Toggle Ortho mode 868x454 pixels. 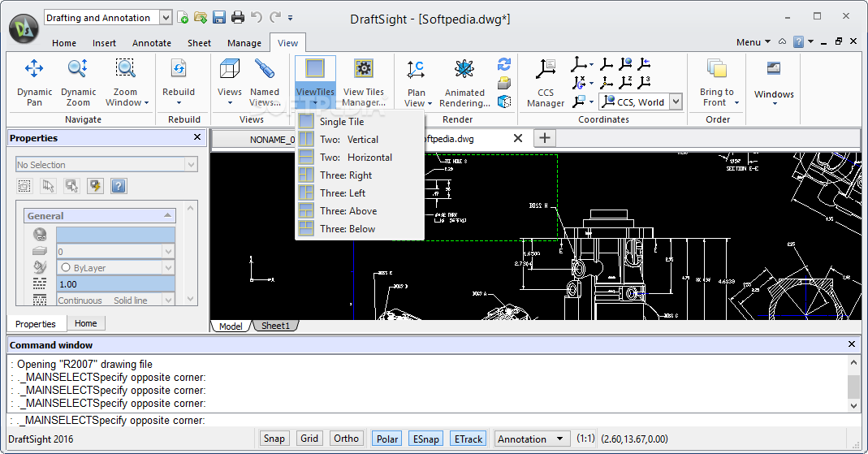click(347, 439)
